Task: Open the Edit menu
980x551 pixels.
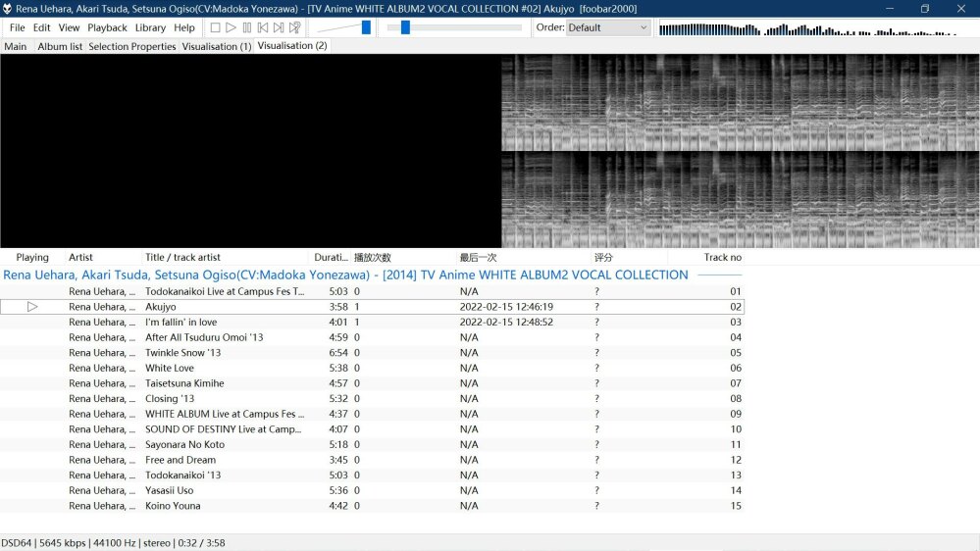Action: pos(42,27)
